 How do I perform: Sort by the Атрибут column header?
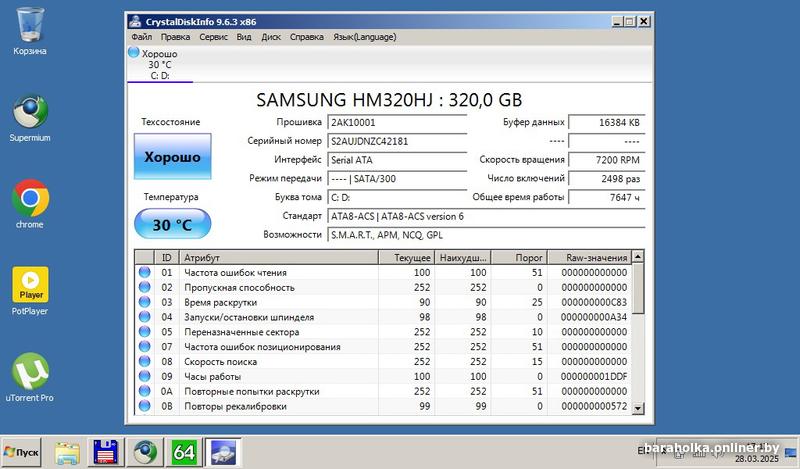coord(279,257)
